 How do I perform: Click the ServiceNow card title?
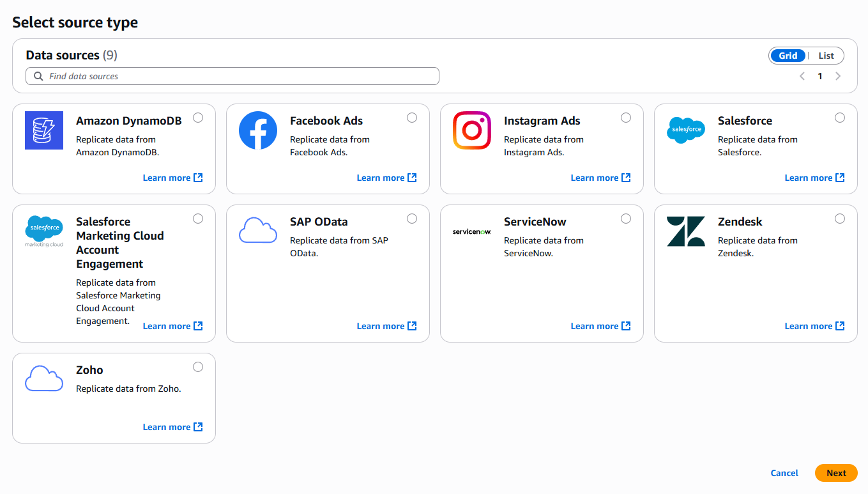pos(535,222)
